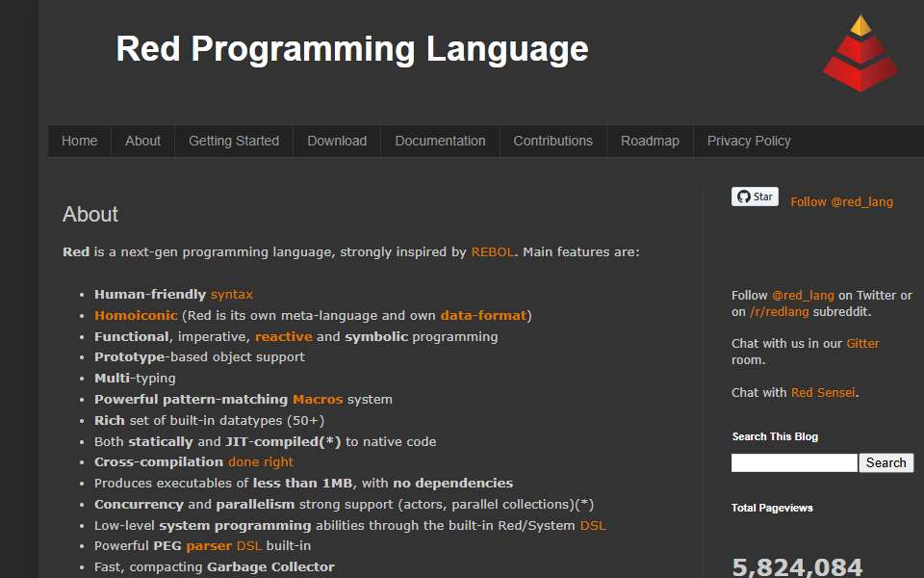Click 'Search This Blog' heading
924x578 pixels.
point(775,436)
